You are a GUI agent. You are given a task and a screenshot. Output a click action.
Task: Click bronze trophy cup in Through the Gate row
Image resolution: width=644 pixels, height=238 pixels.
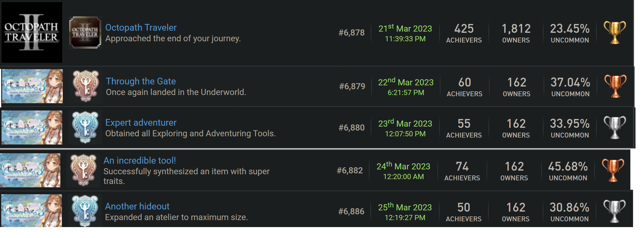[615, 86]
